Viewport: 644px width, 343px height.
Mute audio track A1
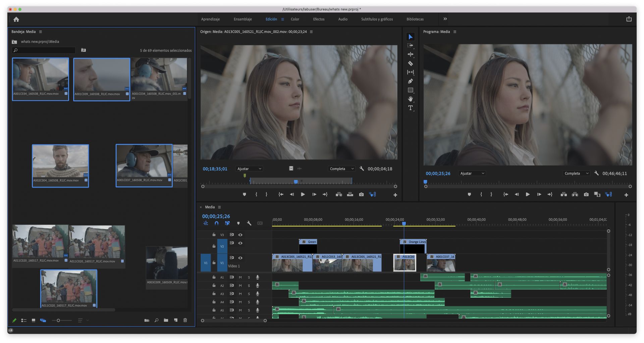[x=240, y=277]
